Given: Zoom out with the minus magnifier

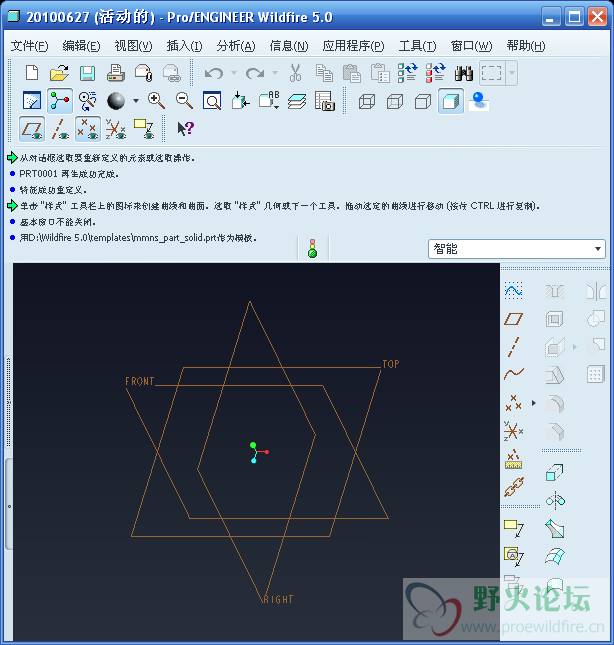Looking at the screenshot, I should tap(184, 101).
